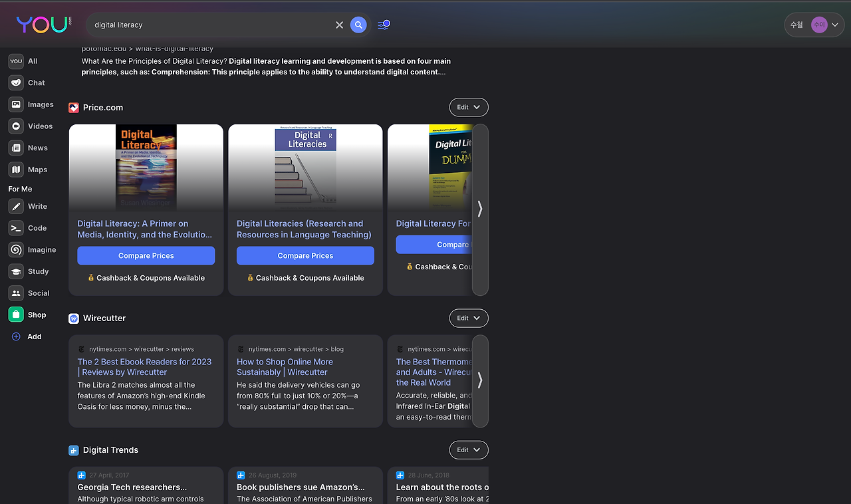Open the potomac.edu what-is-digital-literacy link

(x=148, y=49)
